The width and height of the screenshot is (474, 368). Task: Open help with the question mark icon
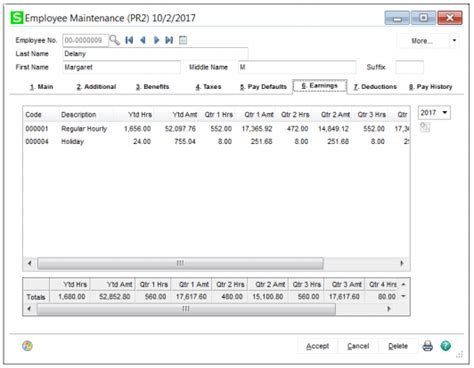tap(446, 346)
